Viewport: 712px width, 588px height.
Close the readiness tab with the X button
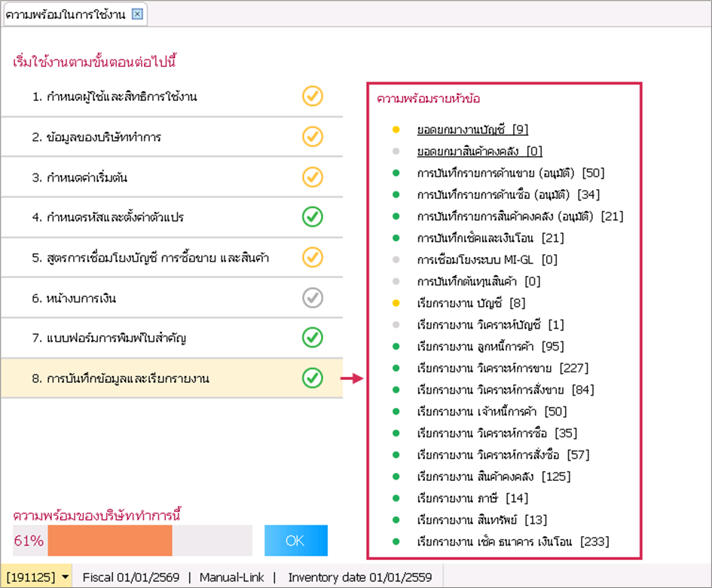coord(137,14)
